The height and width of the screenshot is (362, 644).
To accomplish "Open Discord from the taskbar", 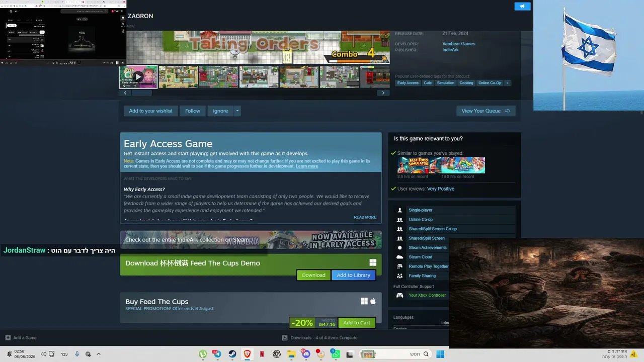I will click(x=306, y=354).
